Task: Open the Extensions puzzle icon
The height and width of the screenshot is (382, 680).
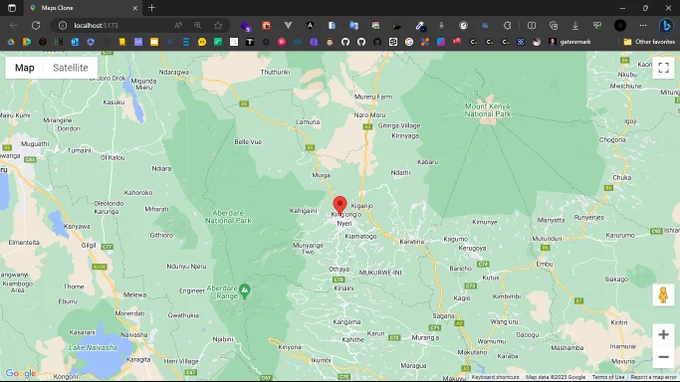Action: pyautogui.click(x=507, y=26)
